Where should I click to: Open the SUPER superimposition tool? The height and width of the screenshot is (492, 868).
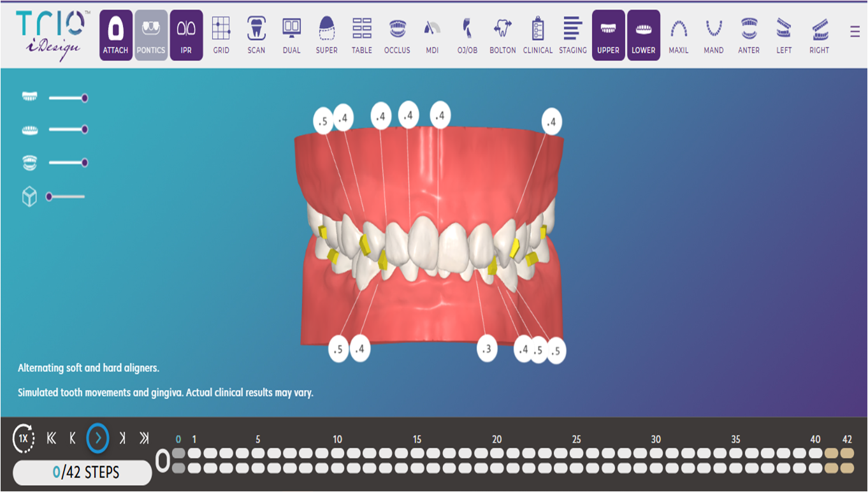coord(326,36)
